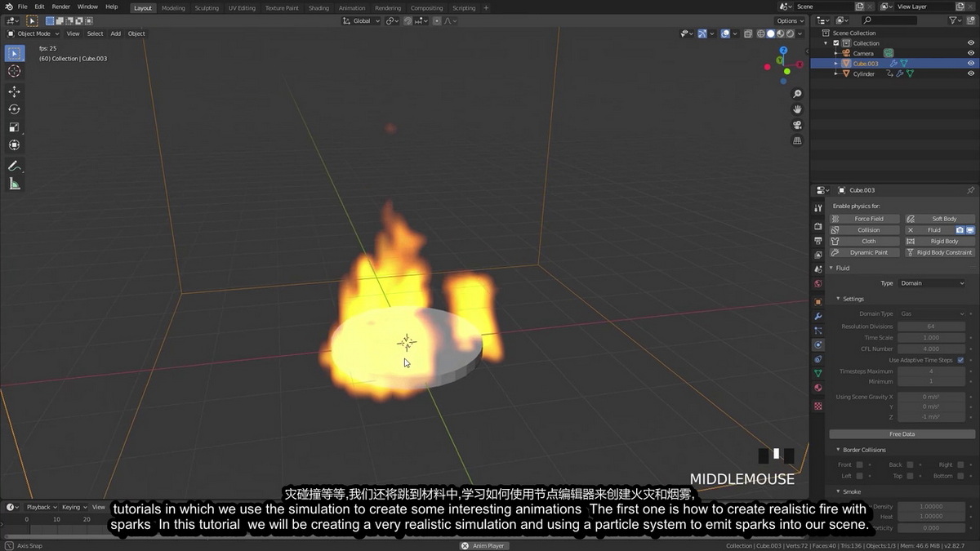Select the Annotate tool
The height and width of the screenshot is (551, 980).
[x=14, y=166]
